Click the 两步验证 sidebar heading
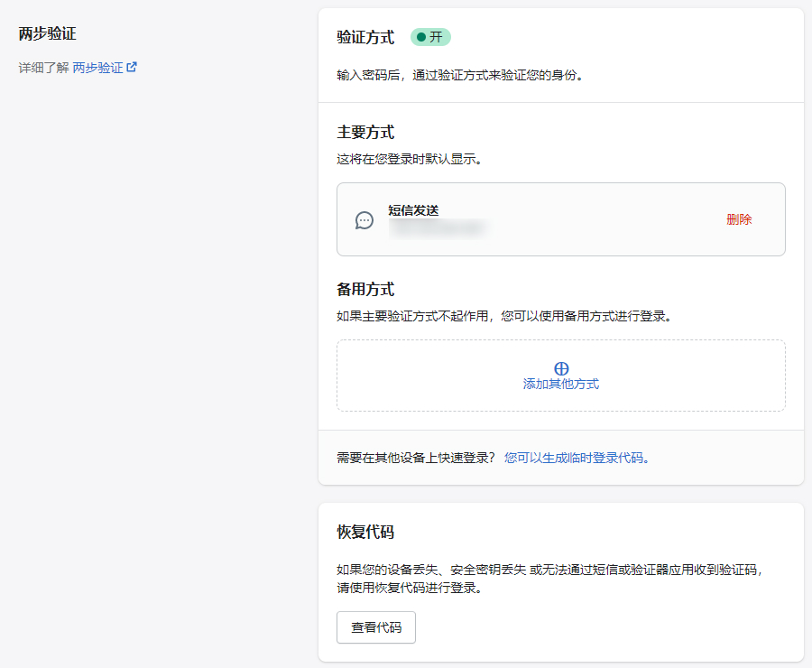The image size is (812, 668). (x=48, y=33)
